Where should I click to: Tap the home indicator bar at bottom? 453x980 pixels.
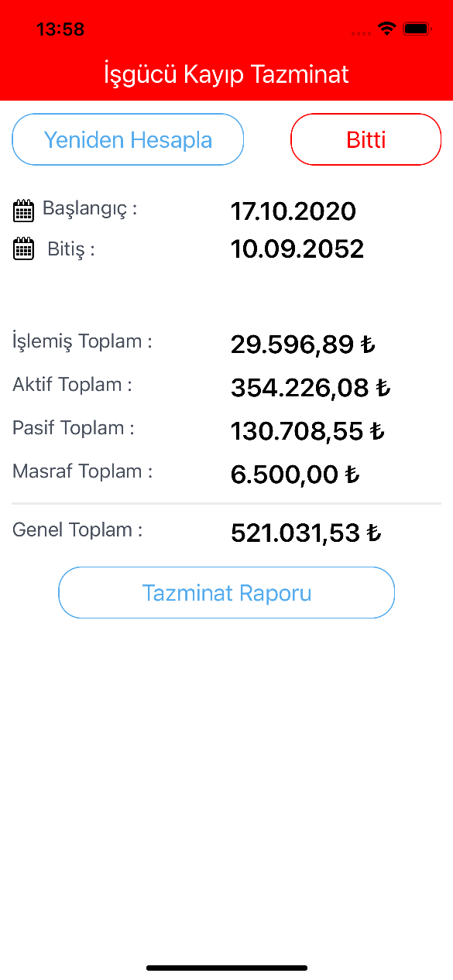pyautogui.click(x=227, y=968)
